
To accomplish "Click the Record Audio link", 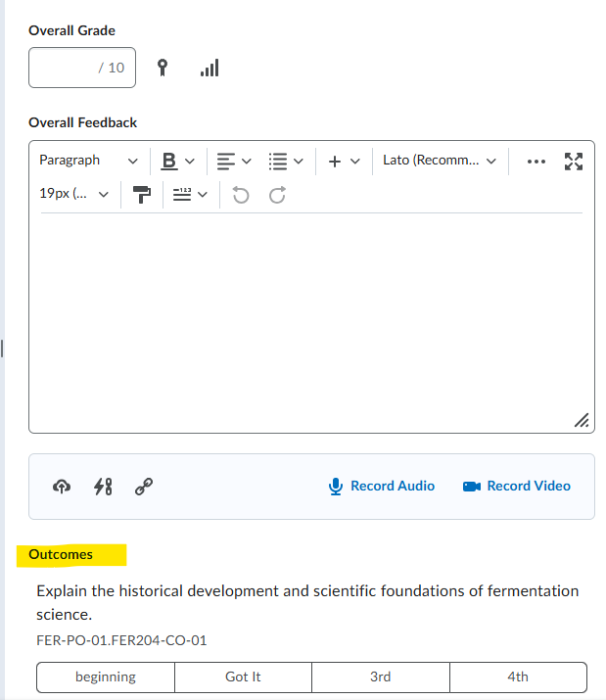I will pos(382,487).
